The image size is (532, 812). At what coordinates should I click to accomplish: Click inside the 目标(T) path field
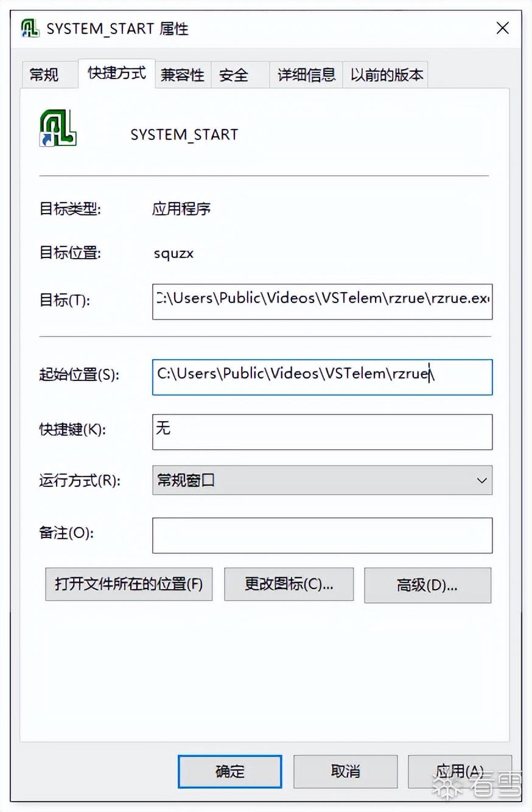(322, 301)
